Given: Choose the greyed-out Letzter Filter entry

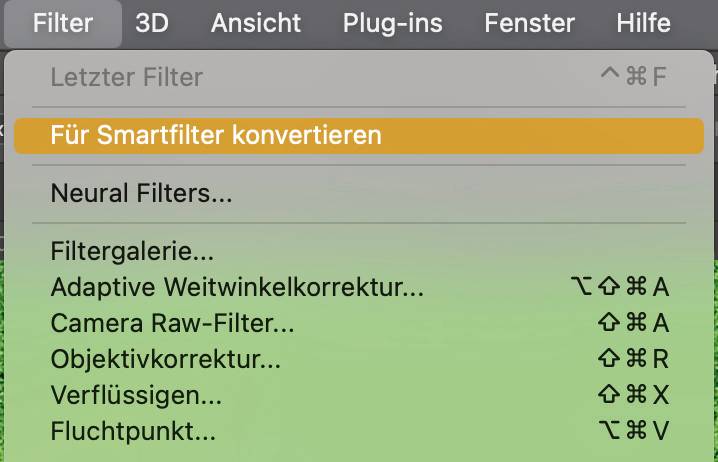Looking at the screenshot, I should coord(359,77).
